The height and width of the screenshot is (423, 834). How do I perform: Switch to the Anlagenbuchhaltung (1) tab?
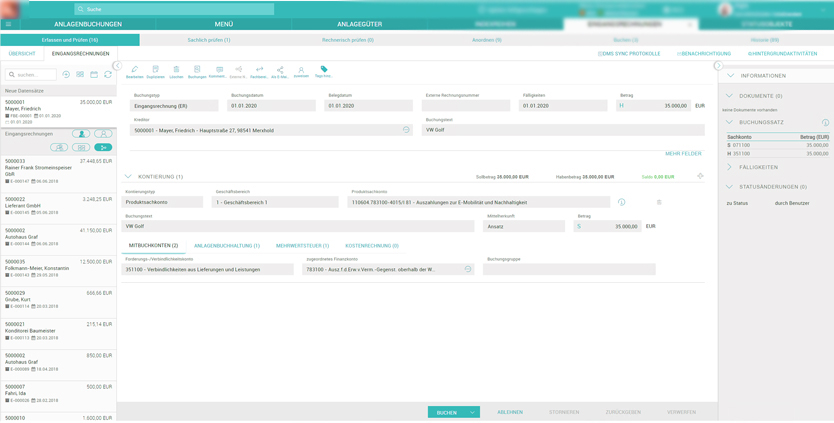[227, 246]
